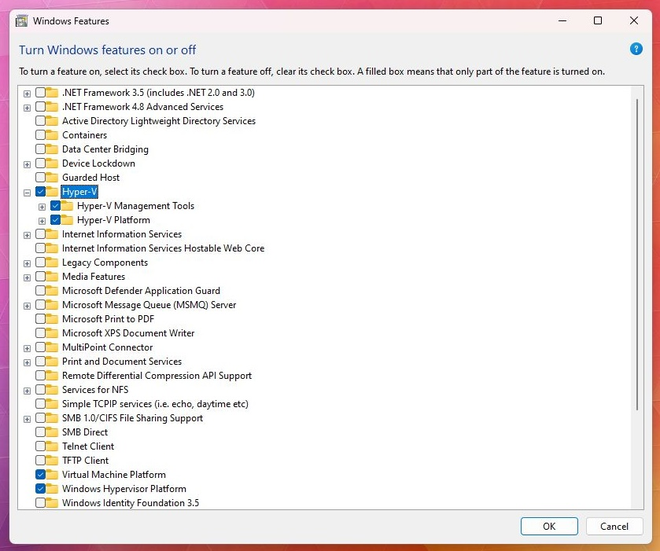Click the Telnet Client folder icon
Image resolution: width=660 pixels, height=551 pixels.
pyautogui.click(x=52, y=446)
